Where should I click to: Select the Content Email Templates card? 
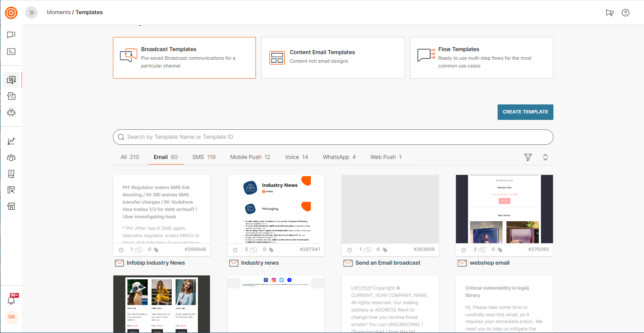tap(333, 58)
